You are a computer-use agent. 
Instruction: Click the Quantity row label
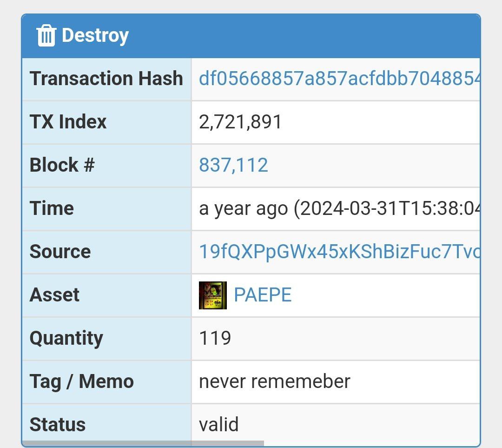coord(66,338)
